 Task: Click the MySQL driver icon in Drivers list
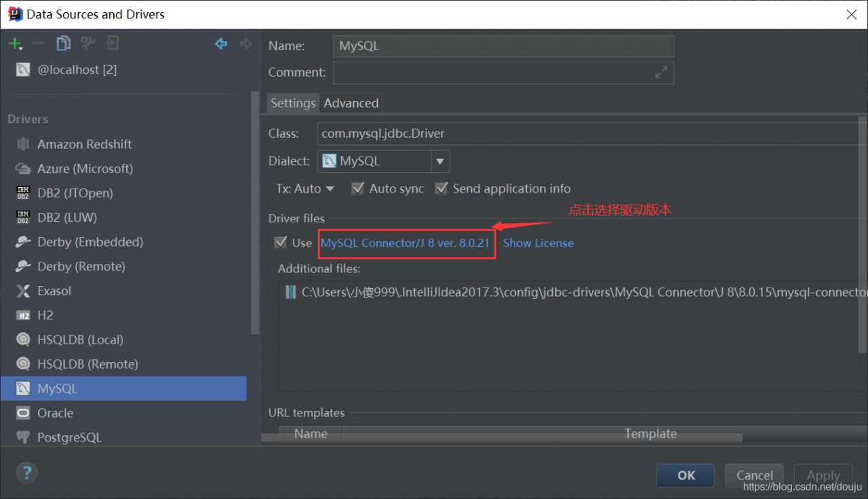click(23, 388)
